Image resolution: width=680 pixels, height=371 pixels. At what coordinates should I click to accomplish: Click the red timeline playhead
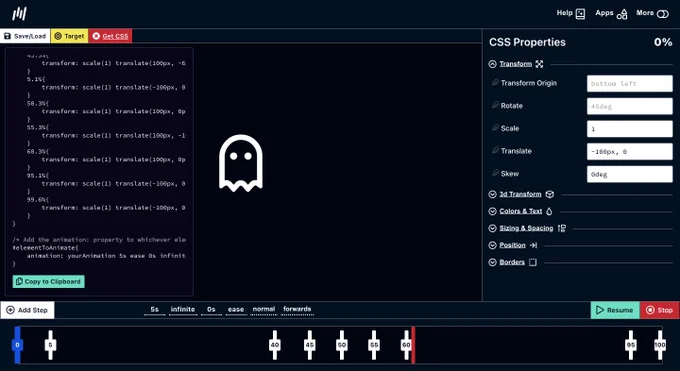413,345
